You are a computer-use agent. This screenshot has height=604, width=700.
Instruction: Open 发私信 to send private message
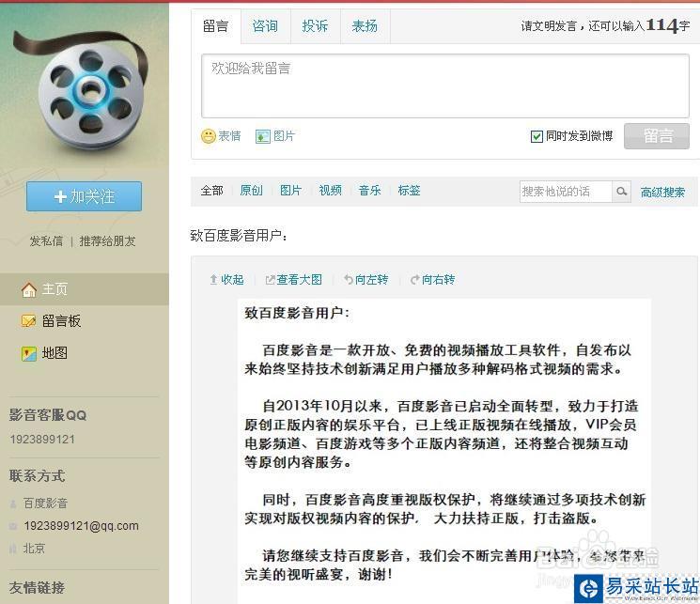pyautogui.click(x=46, y=241)
